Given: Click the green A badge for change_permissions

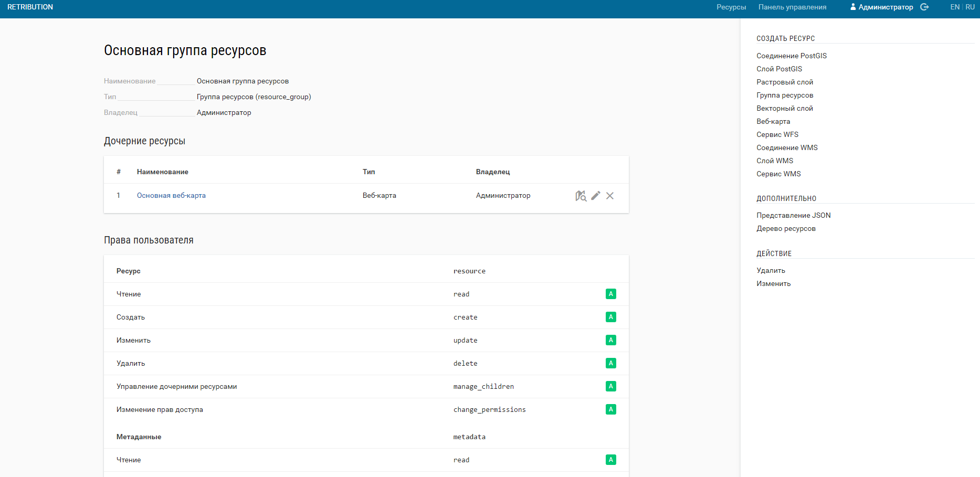Looking at the screenshot, I should coord(610,409).
